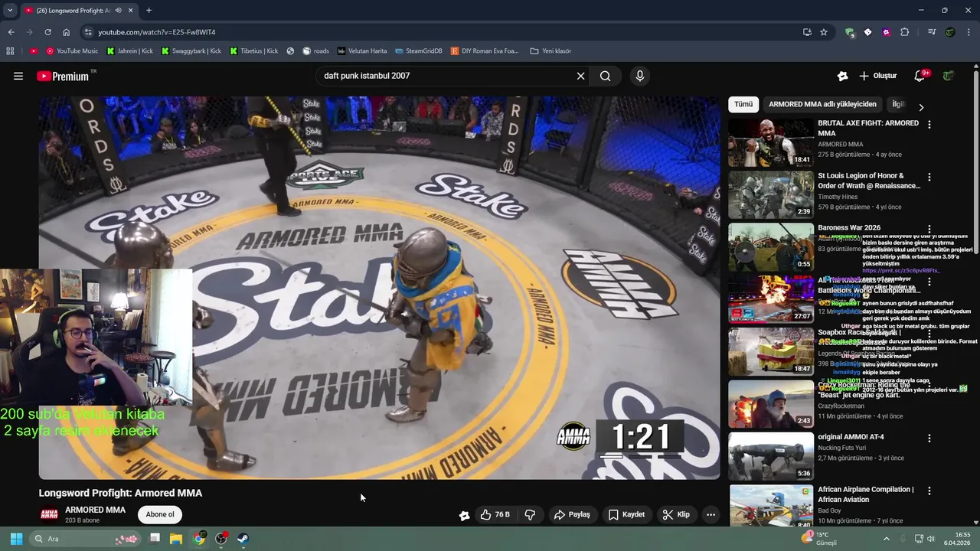
Task: Open options for St Louis Legion video
Action: click(929, 177)
